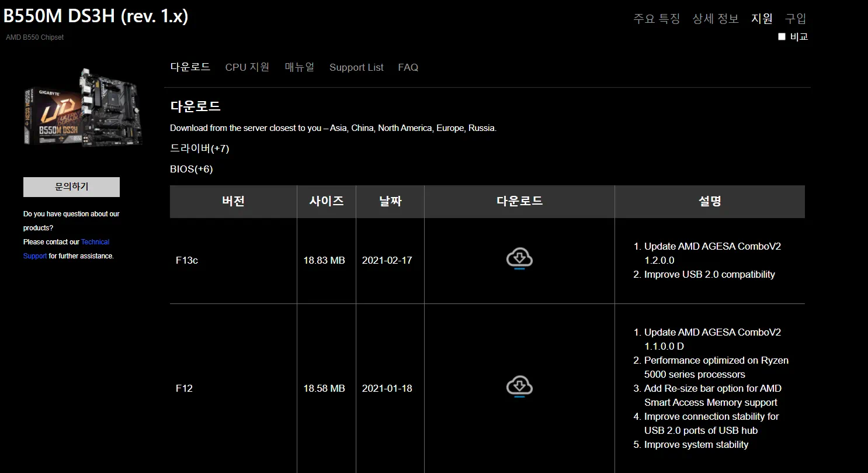Go to the 구입 tab

[x=796, y=19]
